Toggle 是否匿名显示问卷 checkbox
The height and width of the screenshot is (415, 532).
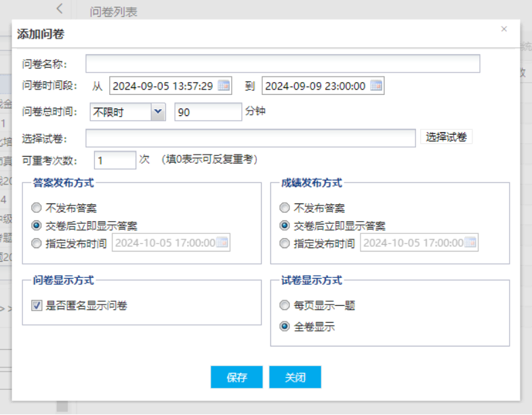click(37, 306)
